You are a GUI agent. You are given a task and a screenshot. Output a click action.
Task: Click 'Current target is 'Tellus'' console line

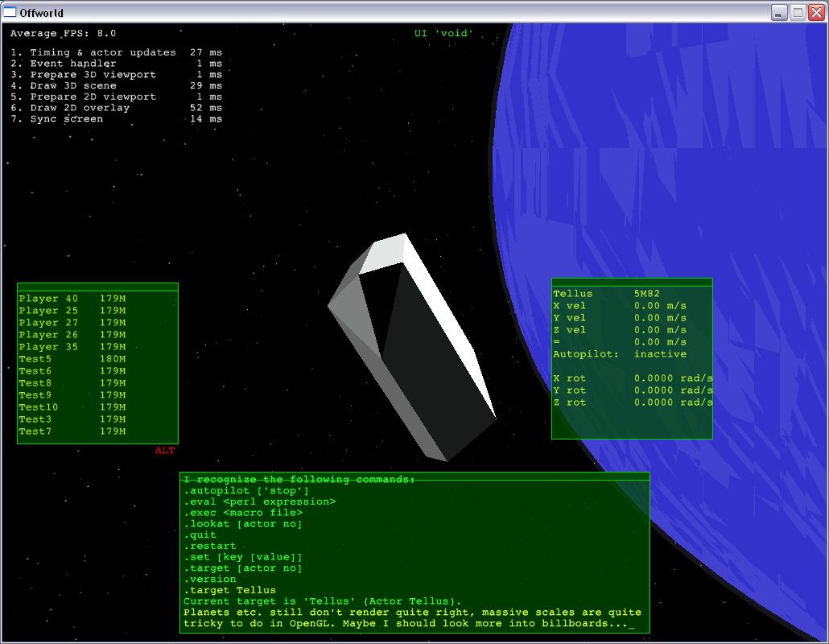coord(323,601)
